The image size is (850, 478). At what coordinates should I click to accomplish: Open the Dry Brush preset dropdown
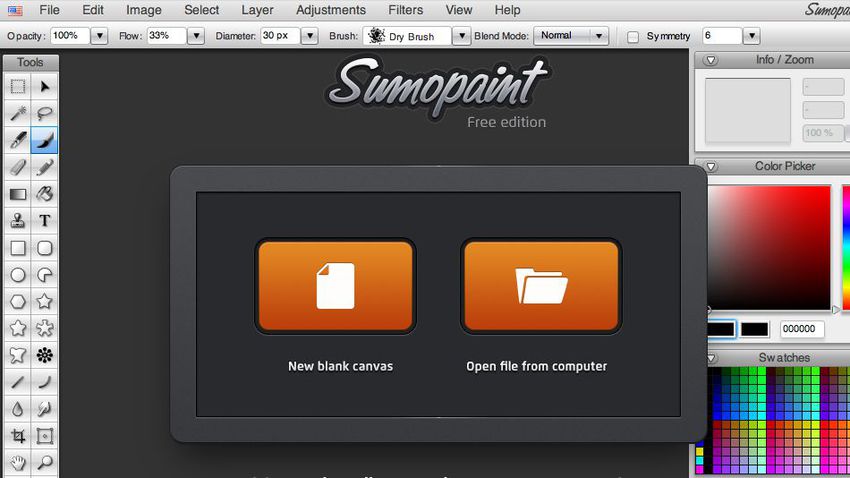click(x=461, y=36)
